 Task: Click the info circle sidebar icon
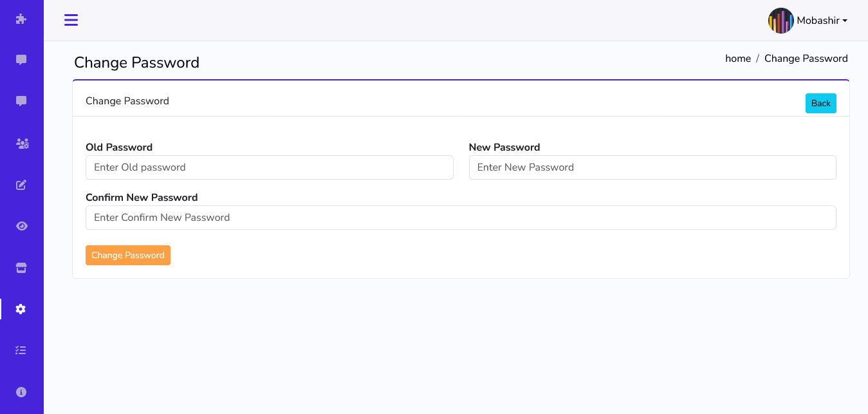tap(21, 391)
